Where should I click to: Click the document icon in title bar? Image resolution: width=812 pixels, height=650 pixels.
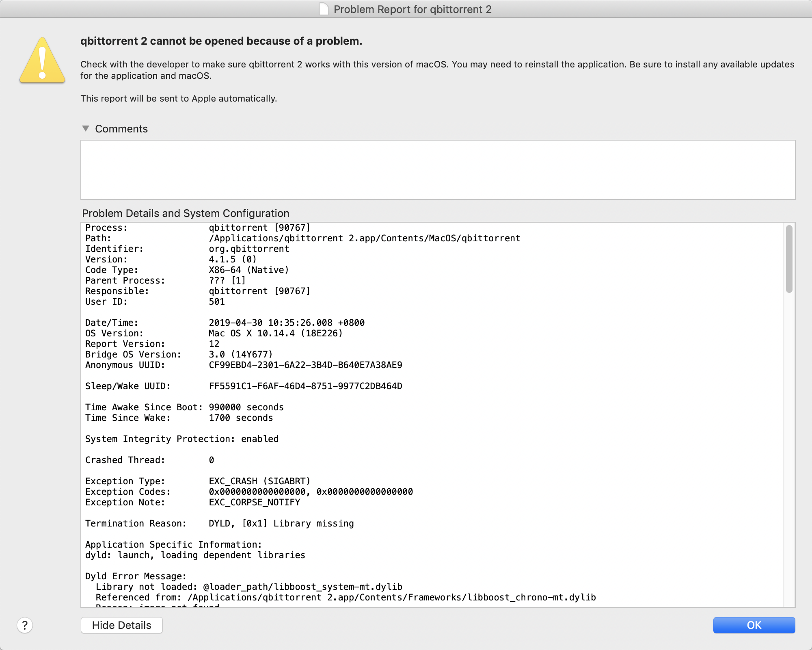coord(324,9)
